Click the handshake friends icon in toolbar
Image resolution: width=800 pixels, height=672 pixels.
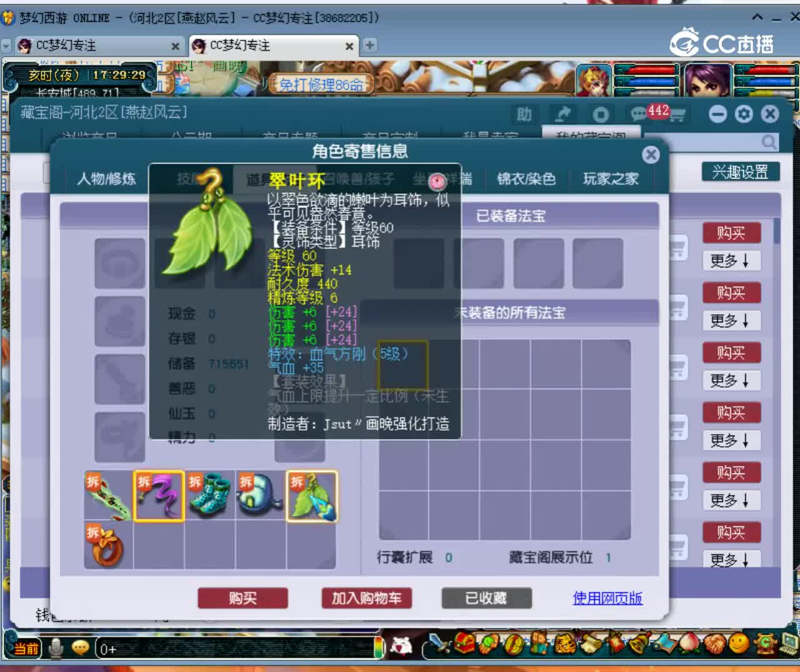pyautogui.click(x=713, y=643)
